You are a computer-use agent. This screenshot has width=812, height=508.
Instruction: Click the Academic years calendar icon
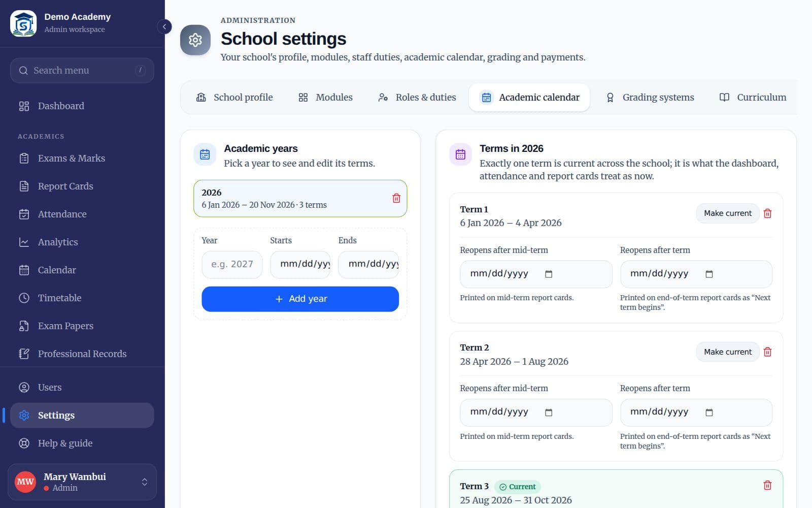pos(205,154)
